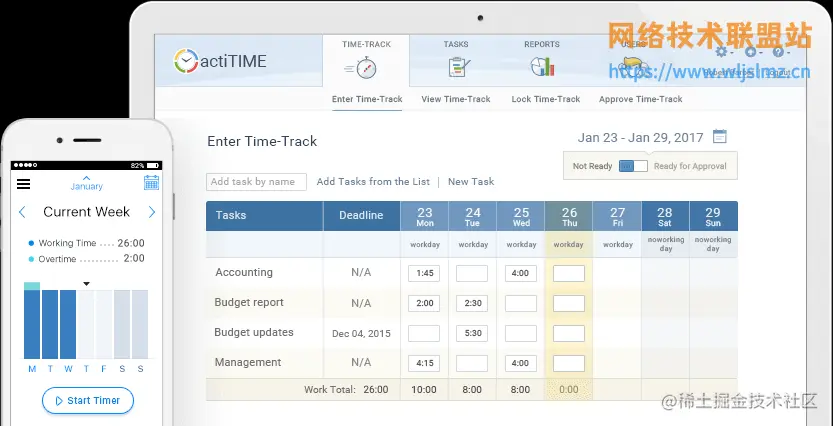Screen dimensions: 833x426
Task: Open hamburger menu on phone app
Action: click(23, 184)
